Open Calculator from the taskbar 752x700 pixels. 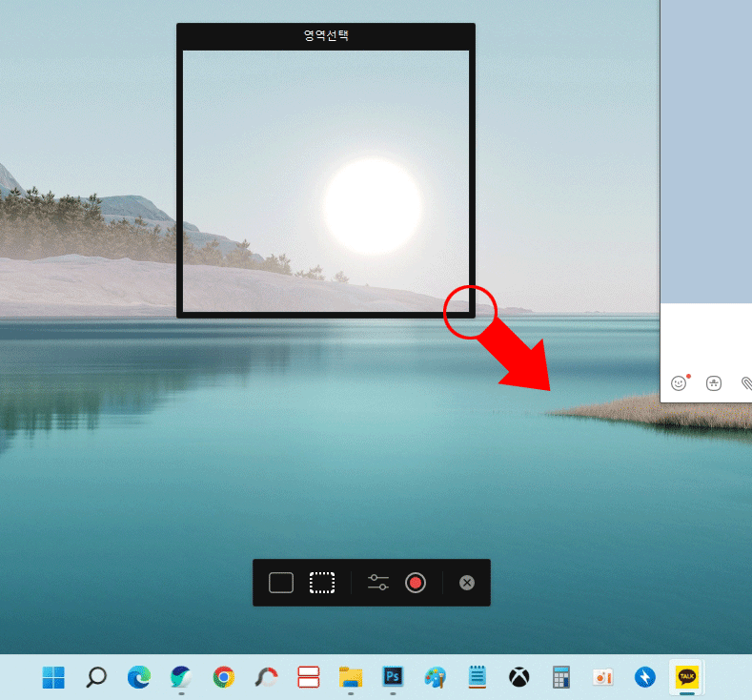pos(561,677)
